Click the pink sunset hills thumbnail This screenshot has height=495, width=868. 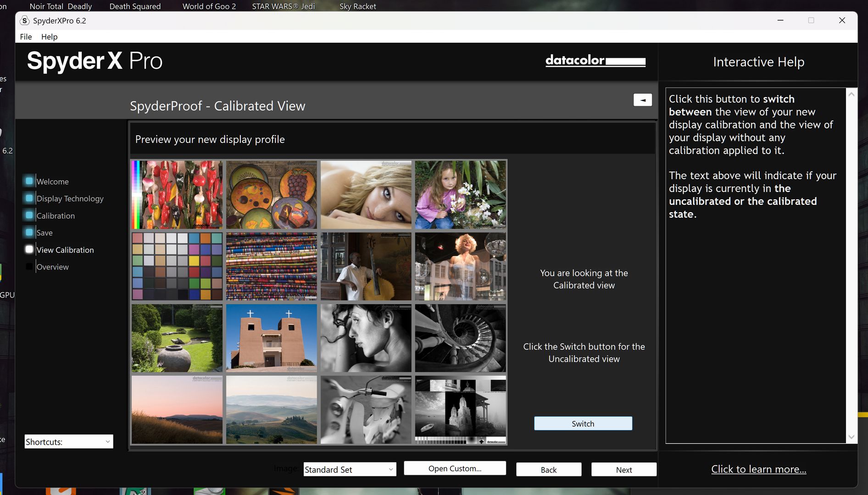[x=177, y=410]
